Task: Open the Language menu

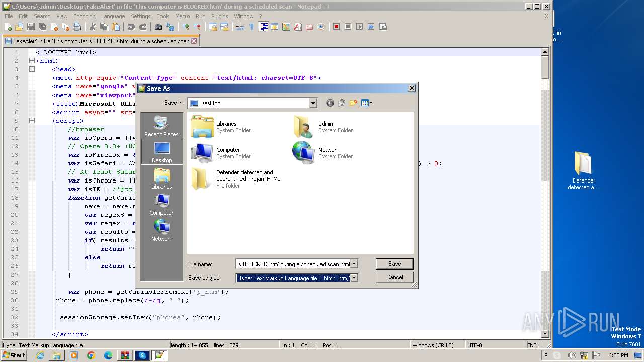Action: (113, 16)
